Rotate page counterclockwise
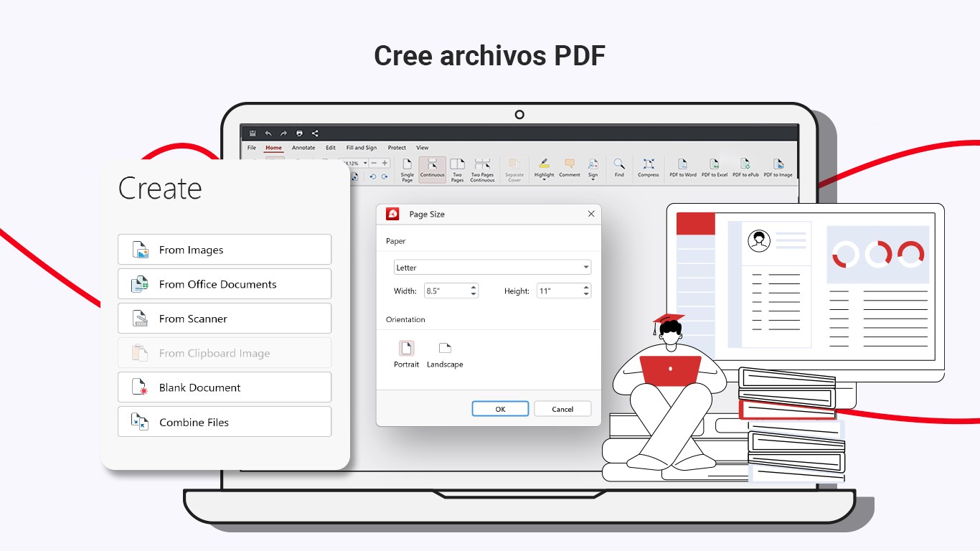 pyautogui.click(x=373, y=176)
